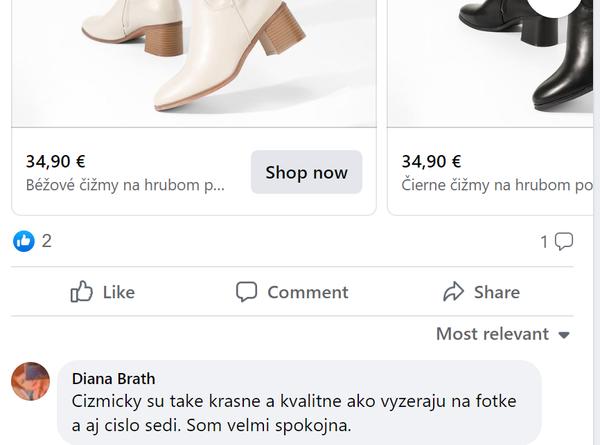
Task: Click the Shop now button
Action: [x=306, y=172]
